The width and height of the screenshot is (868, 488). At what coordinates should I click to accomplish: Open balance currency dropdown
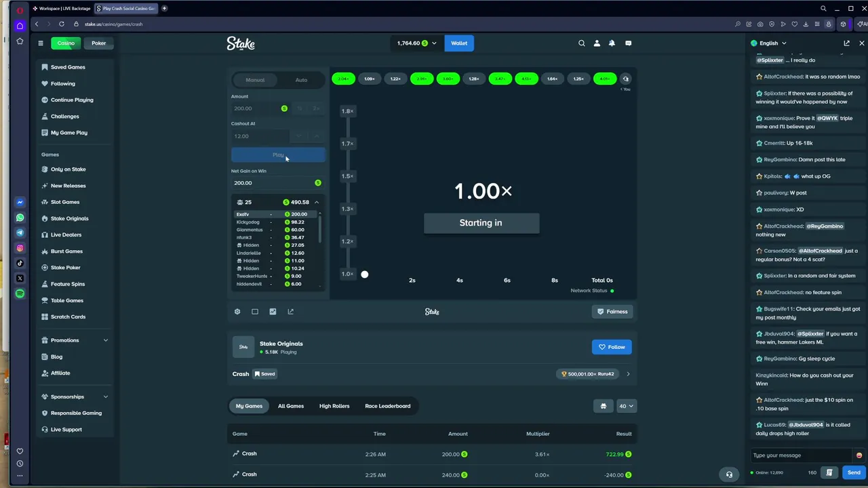click(x=416, y=43)
